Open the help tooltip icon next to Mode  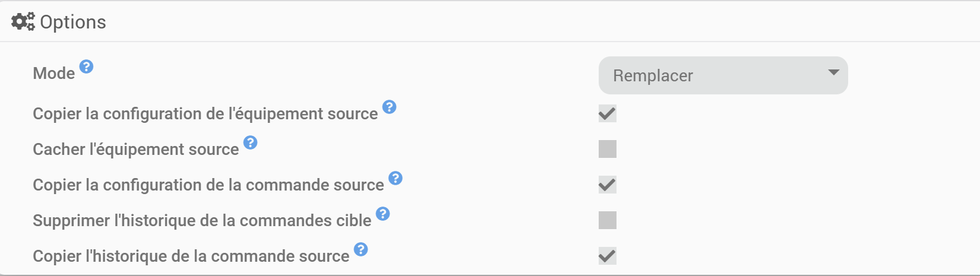point(86,66)
